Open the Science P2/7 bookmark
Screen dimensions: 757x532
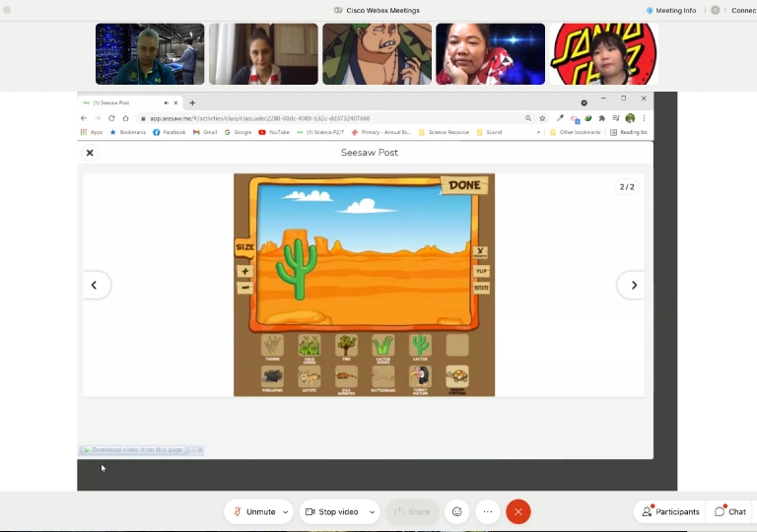(320, 132)
